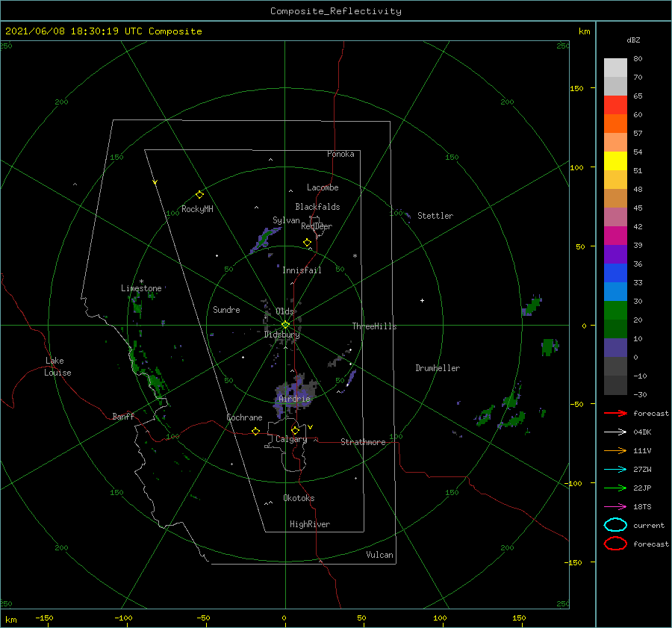Screen dimensions: 672x628
Task: Click the Ponoka town label
Action: tap(340, 154)
